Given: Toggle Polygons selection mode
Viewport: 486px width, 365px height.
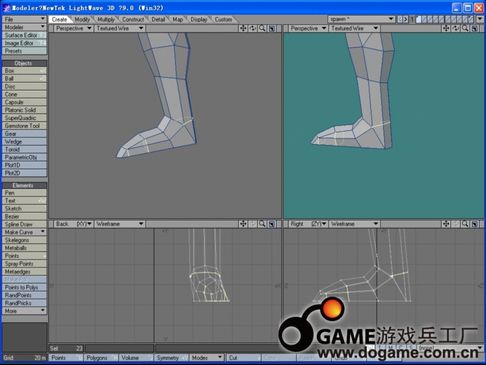Looking at the screenshot, I should [x=101, y=358].
